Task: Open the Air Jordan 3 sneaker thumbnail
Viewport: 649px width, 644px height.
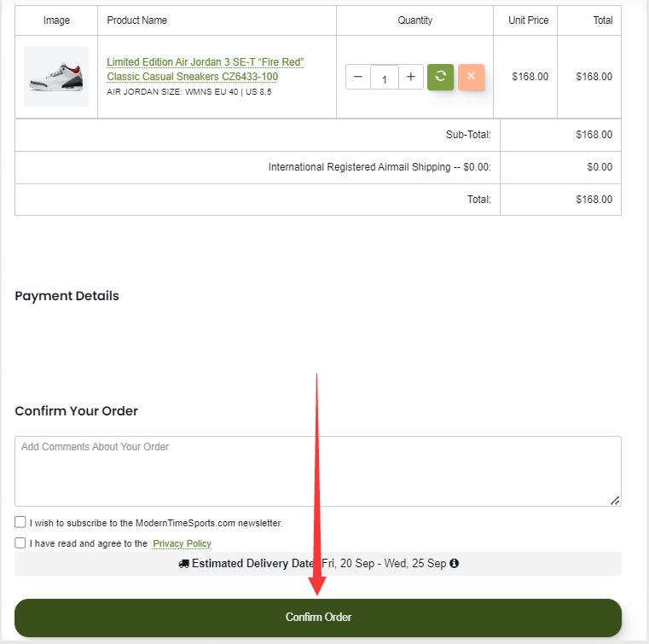Action: coord(56,77)
